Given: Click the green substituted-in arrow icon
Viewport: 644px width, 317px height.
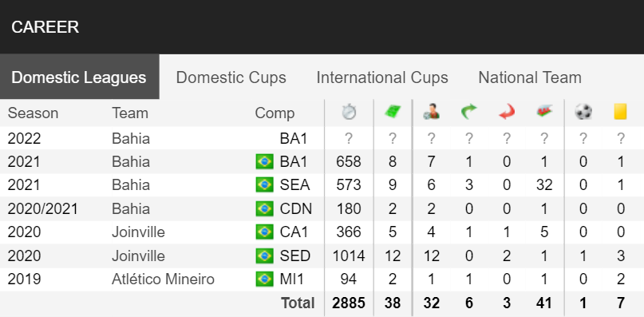Looking at the screenshot, I should [468, 113].
